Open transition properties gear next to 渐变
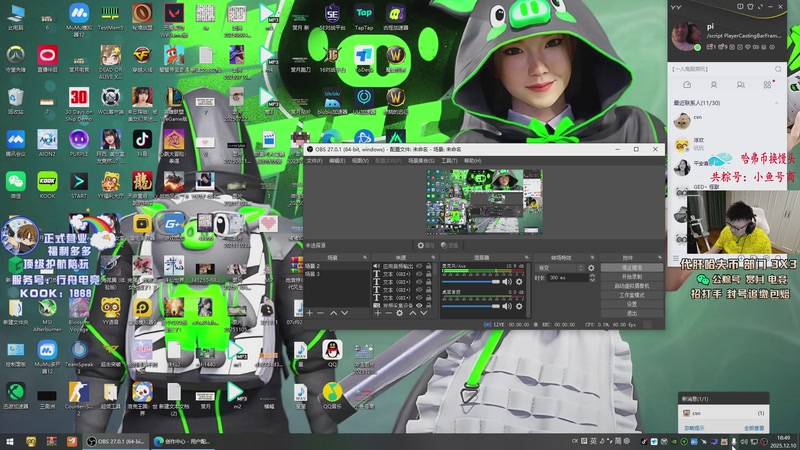This screenshot has height=450, width=800. click(x=591, y=268)
